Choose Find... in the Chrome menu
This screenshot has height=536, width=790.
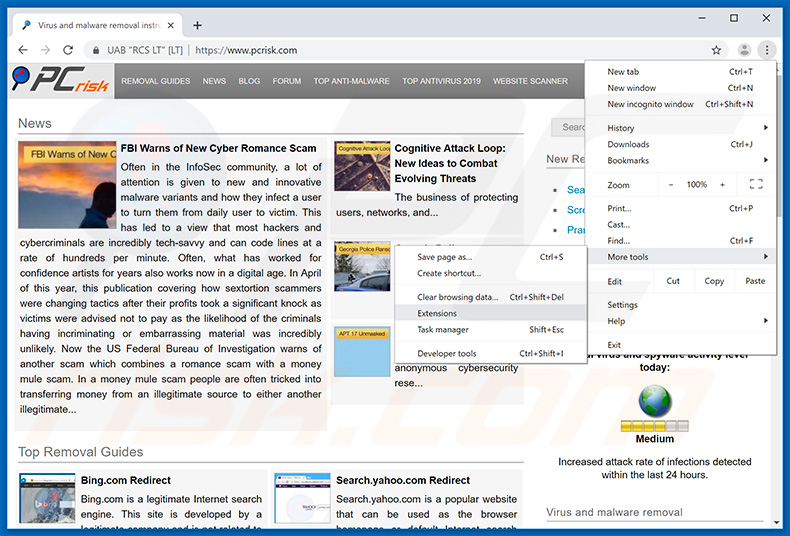(680, 240)
